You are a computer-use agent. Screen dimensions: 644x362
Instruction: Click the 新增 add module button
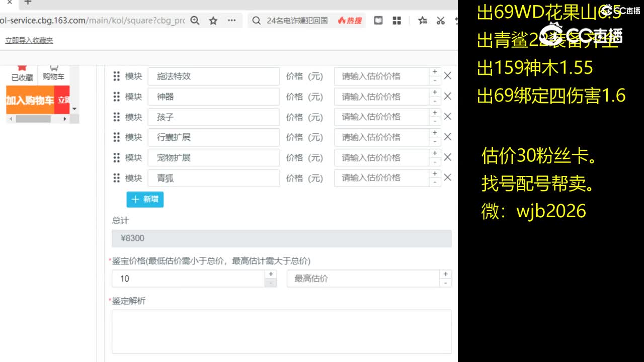(145, 200)
